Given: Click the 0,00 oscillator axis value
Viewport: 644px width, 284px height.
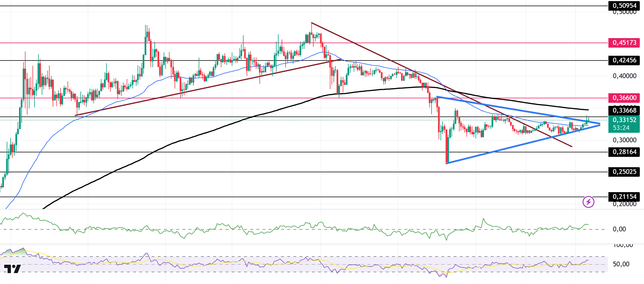Looking at the screenshot, I should coord(619,229).
